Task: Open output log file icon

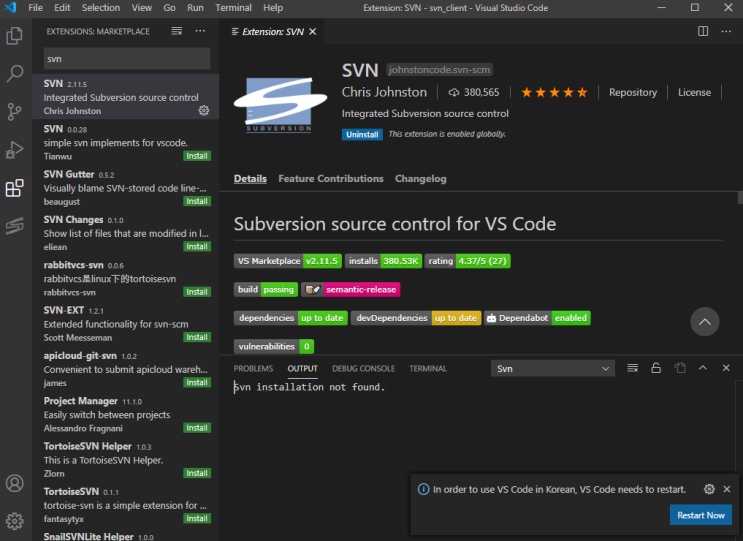Action: (680, 368)
